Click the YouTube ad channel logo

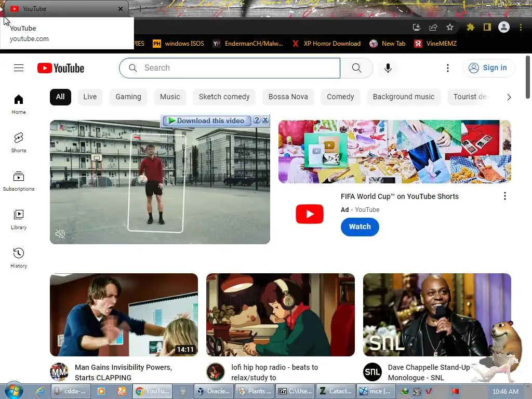coord(310,214)
